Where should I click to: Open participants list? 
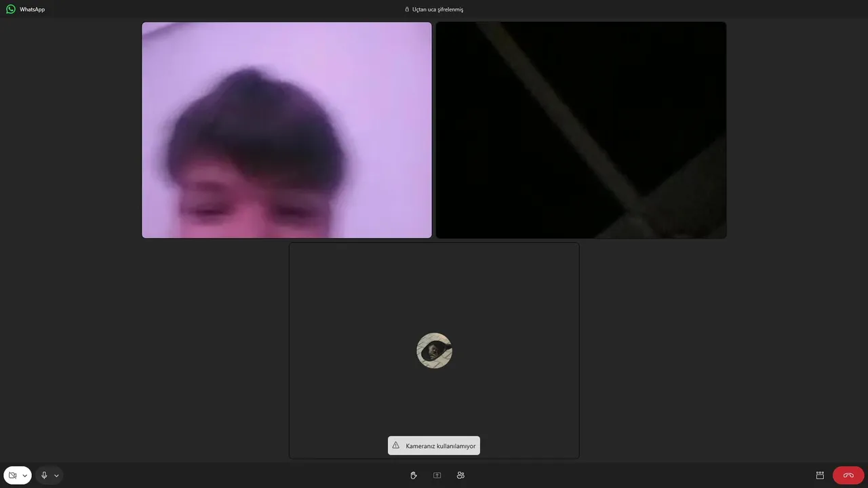tap(461, 476)
